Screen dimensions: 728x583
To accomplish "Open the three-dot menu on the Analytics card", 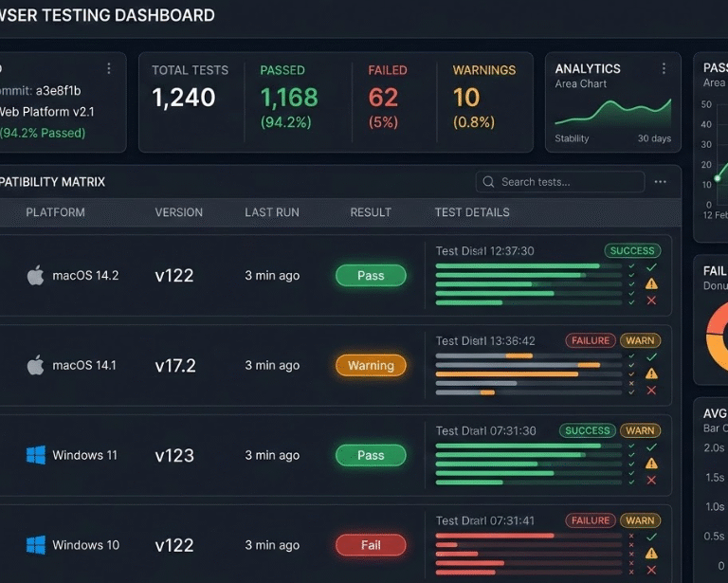I will pyautogui.click(x=664, y=69).
